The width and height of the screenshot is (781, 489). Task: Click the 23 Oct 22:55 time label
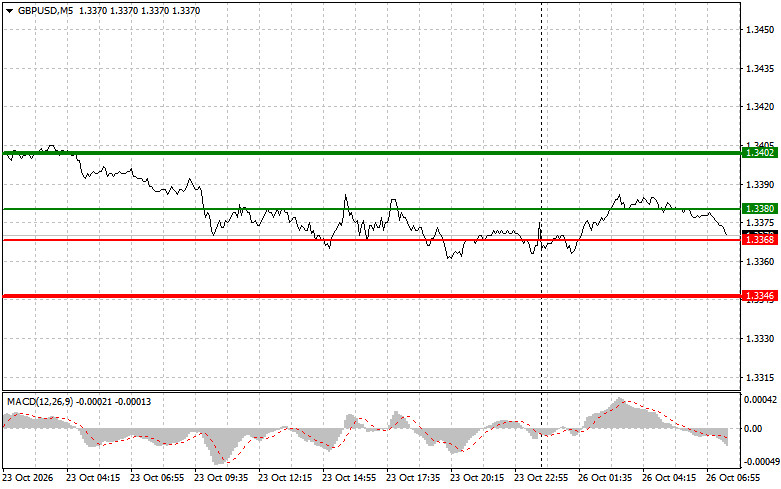pyautogui.click(x=541, y=478)
